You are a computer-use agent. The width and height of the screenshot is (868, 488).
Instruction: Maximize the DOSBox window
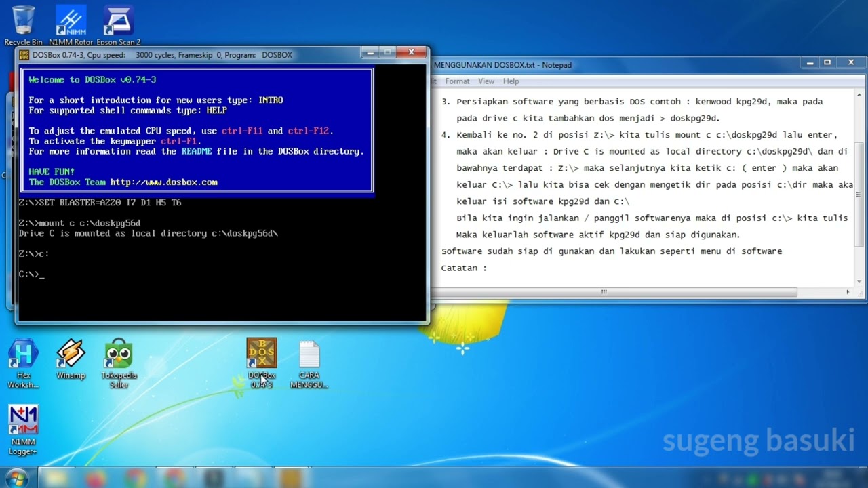tap(388, 52)
